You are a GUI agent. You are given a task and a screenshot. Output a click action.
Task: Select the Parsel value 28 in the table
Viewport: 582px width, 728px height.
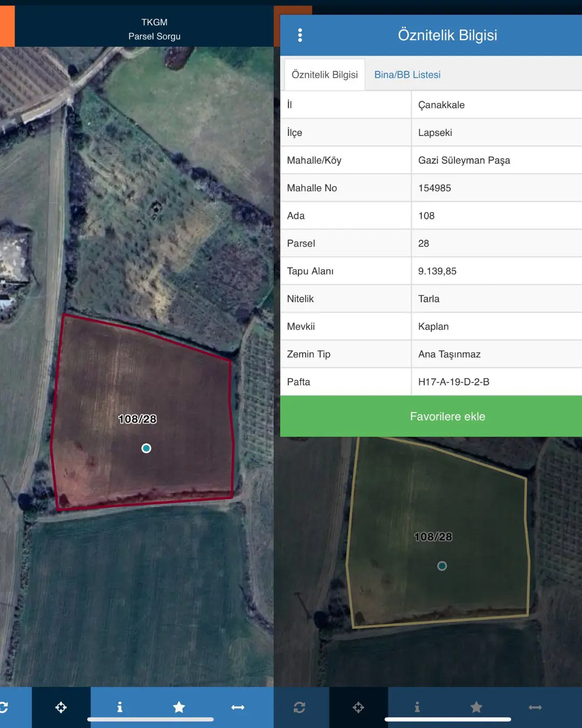pyautogui.click(x=424, y=243)
